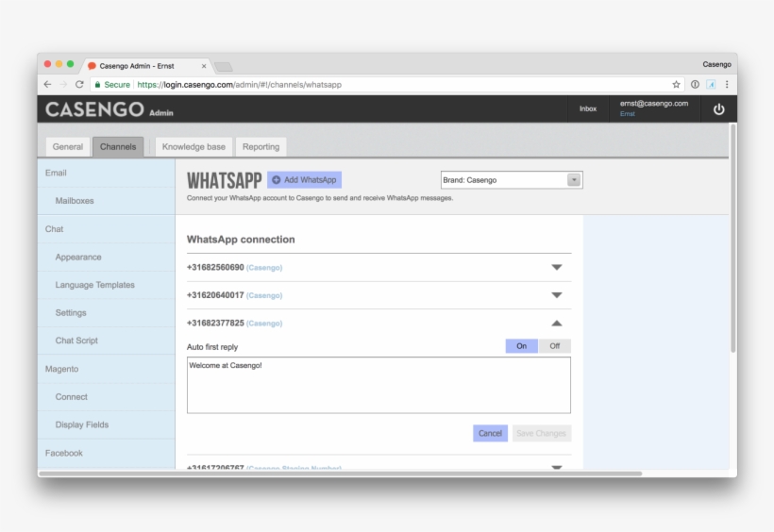Expand the +31682560690 WhatsApp connection
The width and height of the screenshot is (774, 532).
point(557,268)
